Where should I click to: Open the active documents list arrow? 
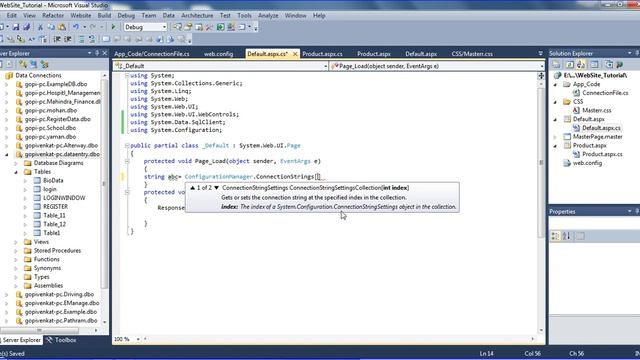point(540,53)
